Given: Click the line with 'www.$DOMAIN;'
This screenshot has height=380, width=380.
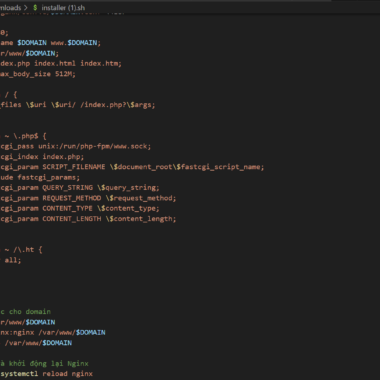Looking at the screenshot, I should [50, 43].
